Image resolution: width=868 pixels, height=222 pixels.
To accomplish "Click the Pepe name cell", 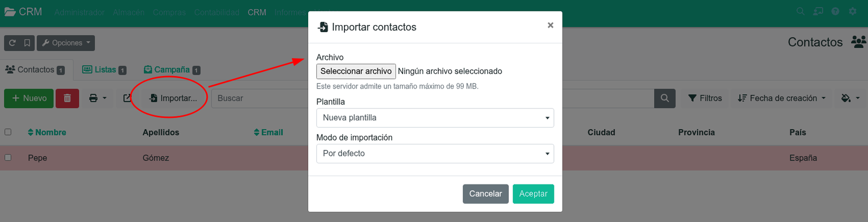I will pyautogui.click(x=37, y=158).
